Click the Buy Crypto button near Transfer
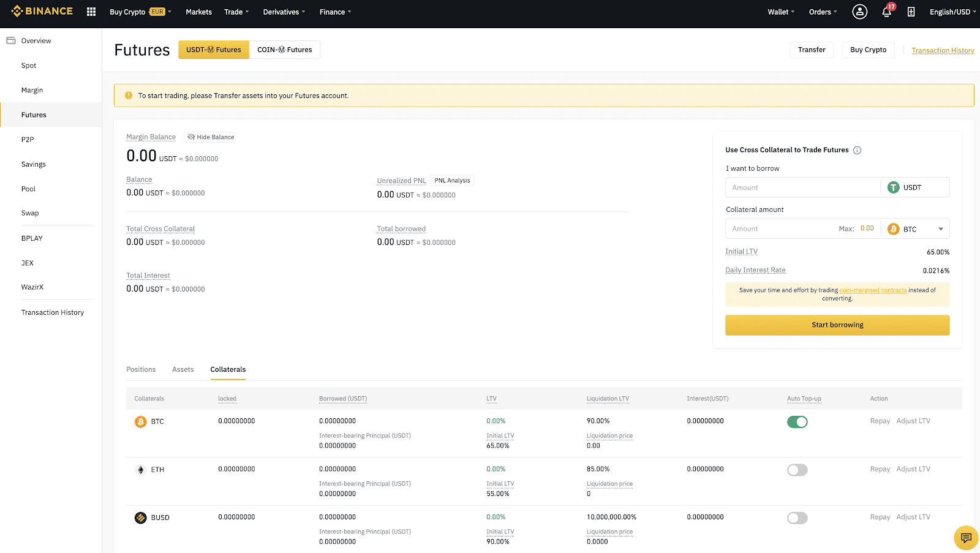The height and width of the screenshot is (553, 980). pyautogui.click(x=868, y=50)
